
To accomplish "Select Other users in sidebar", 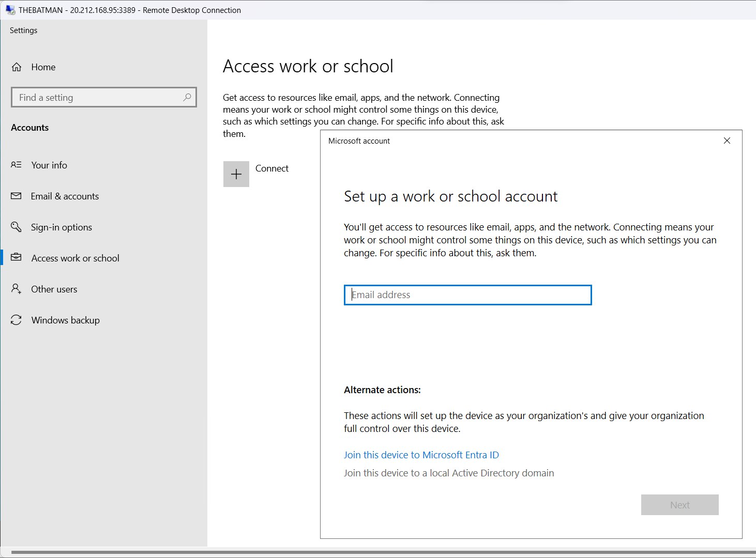I will pos(54,289).
